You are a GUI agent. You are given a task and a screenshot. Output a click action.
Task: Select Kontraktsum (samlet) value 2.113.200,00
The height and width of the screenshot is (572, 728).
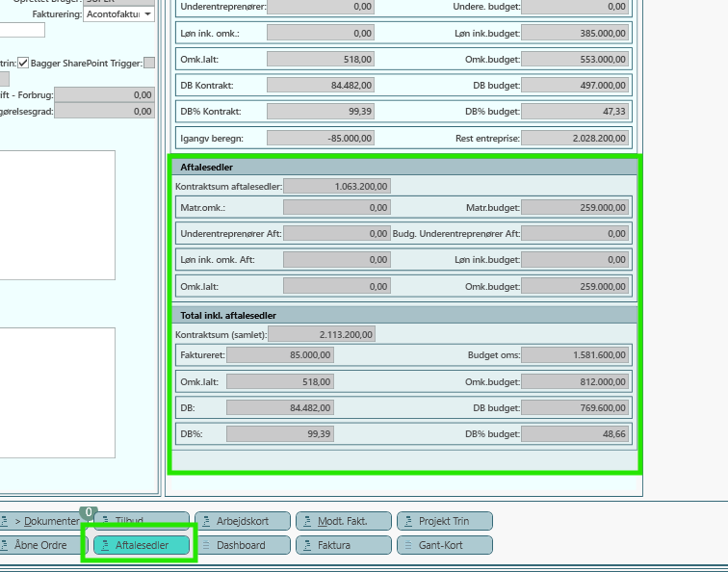(x=322, y=334)
